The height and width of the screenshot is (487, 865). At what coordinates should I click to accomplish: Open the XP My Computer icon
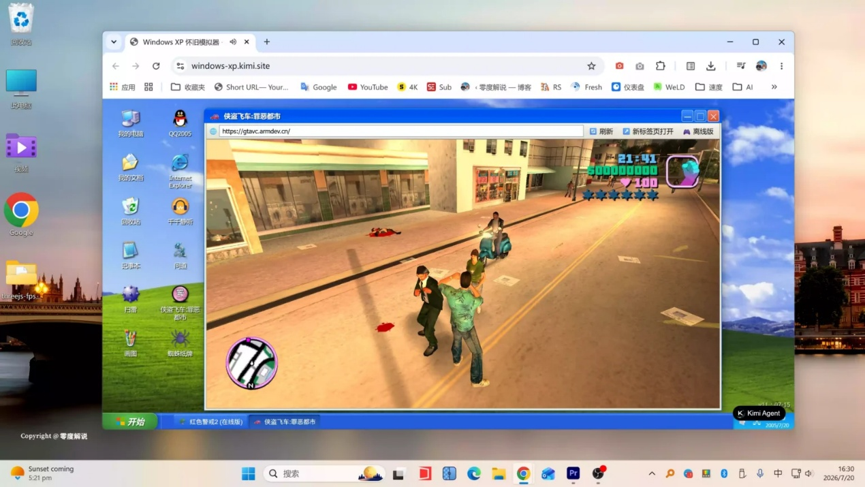pos(131,122)
